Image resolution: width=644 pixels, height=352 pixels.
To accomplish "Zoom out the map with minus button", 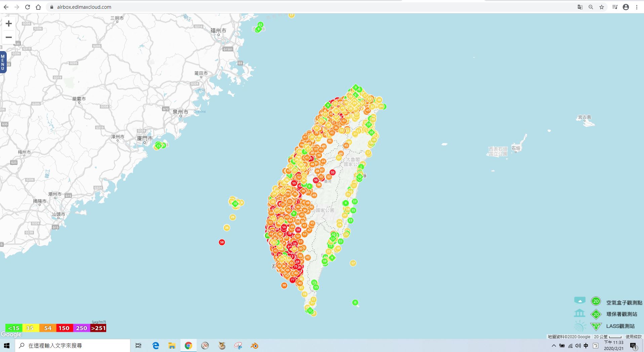I will (x=9, y=37).
